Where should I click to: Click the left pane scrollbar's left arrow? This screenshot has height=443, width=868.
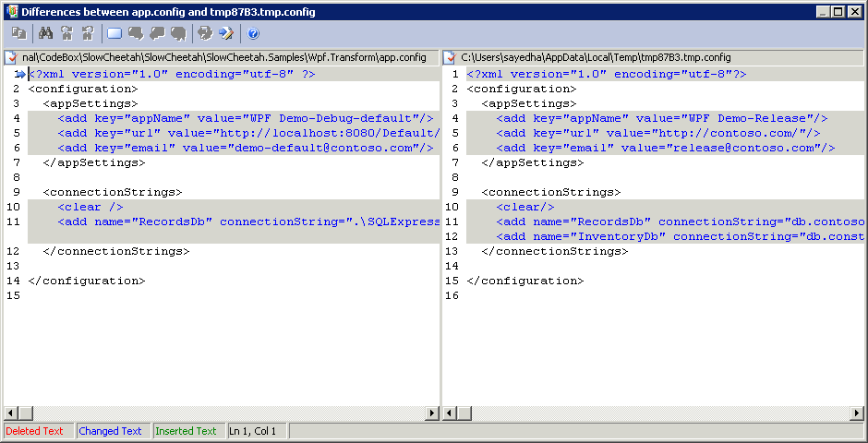[x=11, y=413]
